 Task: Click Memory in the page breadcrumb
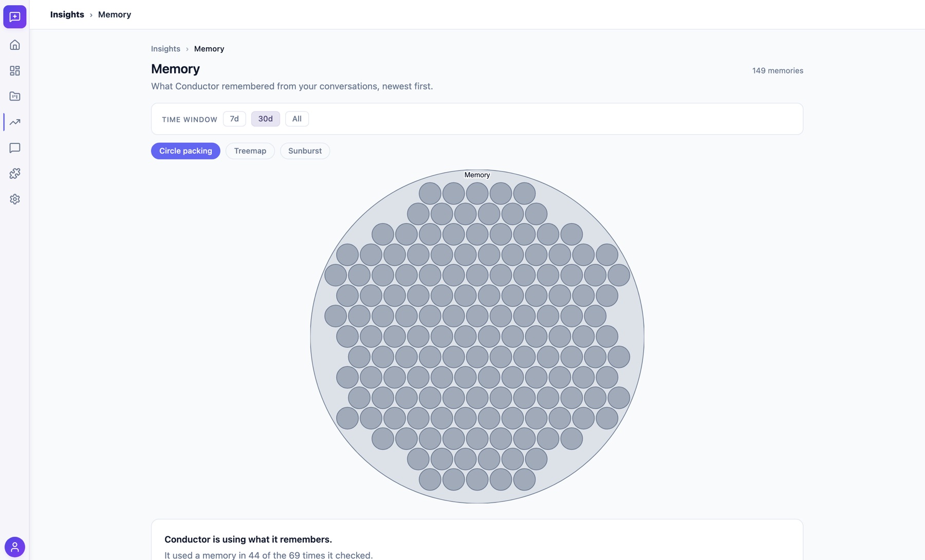click(209, 49)
